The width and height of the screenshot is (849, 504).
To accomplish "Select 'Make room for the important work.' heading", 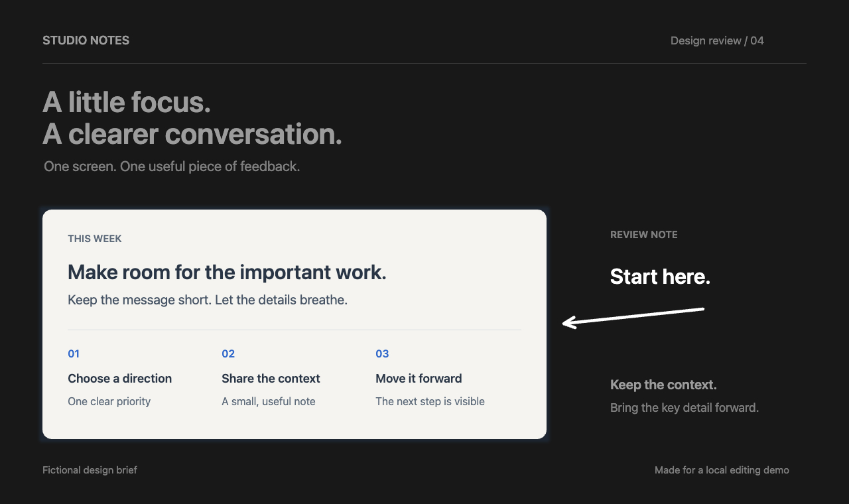I will (x=227, y=272).
